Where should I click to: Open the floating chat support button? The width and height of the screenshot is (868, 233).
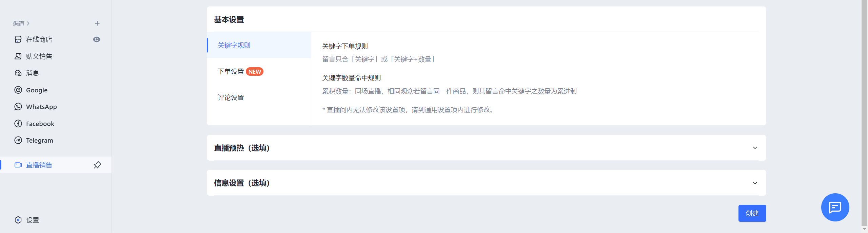click(x=835, y=207)
